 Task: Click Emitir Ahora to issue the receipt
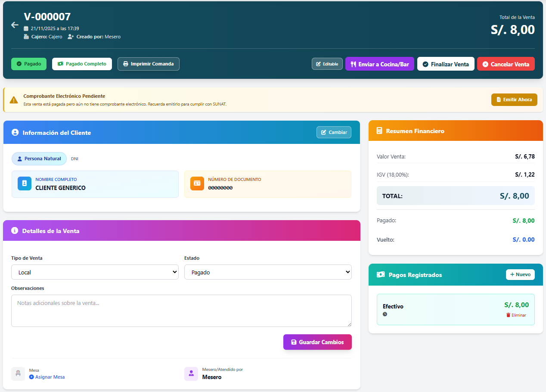coord(514,100)
